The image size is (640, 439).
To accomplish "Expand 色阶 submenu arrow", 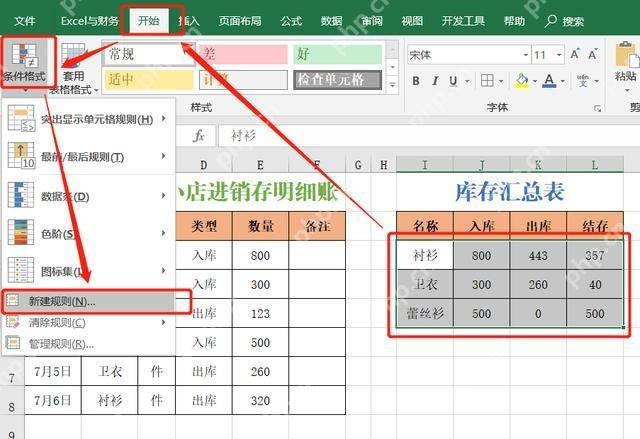I will [x=164, y=233].
